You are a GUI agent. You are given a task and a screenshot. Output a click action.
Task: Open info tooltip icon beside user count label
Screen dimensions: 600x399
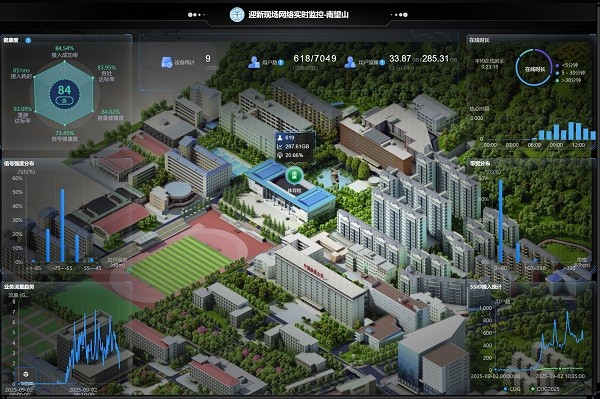click(281, 62)
